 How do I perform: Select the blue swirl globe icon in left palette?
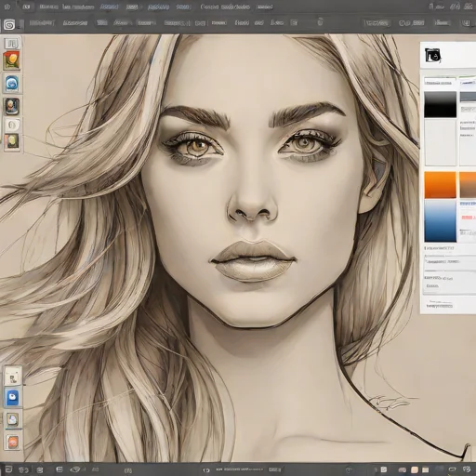pos(12,84)
